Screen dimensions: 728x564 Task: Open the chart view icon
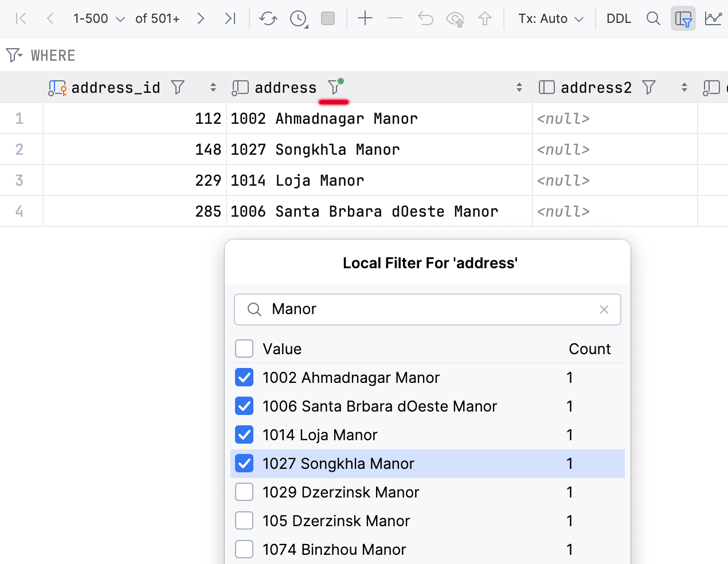713,19
